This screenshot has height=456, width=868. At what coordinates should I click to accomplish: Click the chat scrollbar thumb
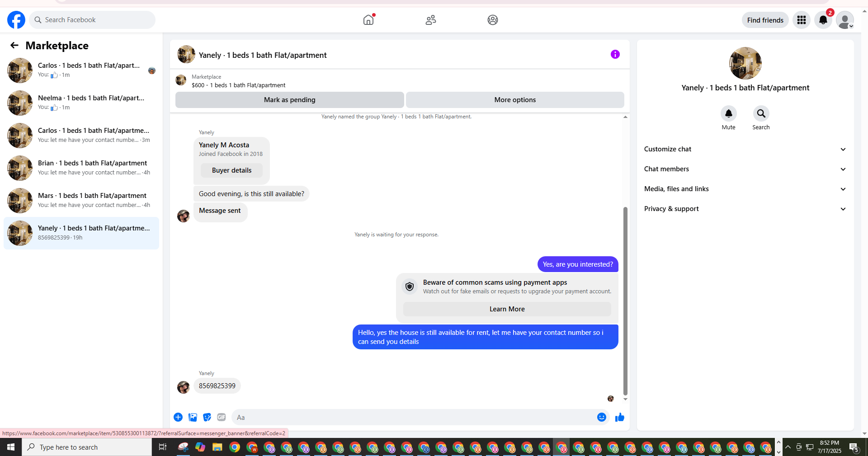point(625,301)
